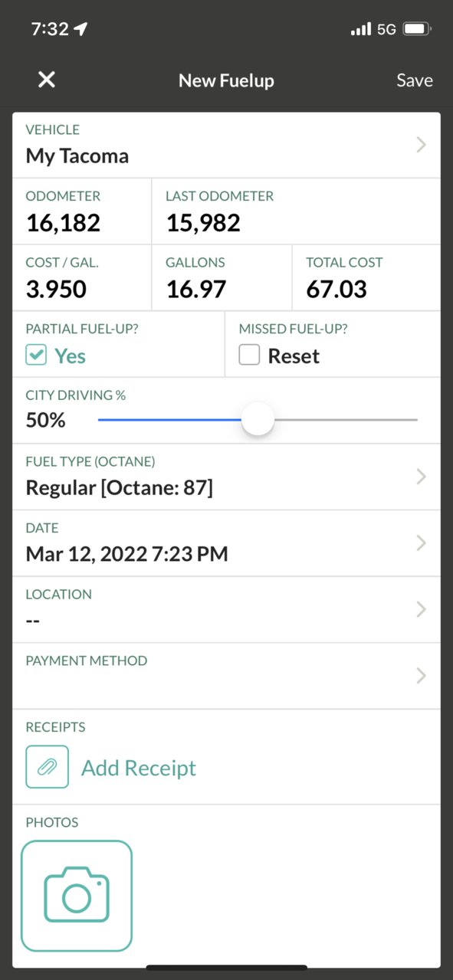The image size is (453, 980).
Task: Open vehicle selector chevron for My Tacoma
Action: pos(421,145)
